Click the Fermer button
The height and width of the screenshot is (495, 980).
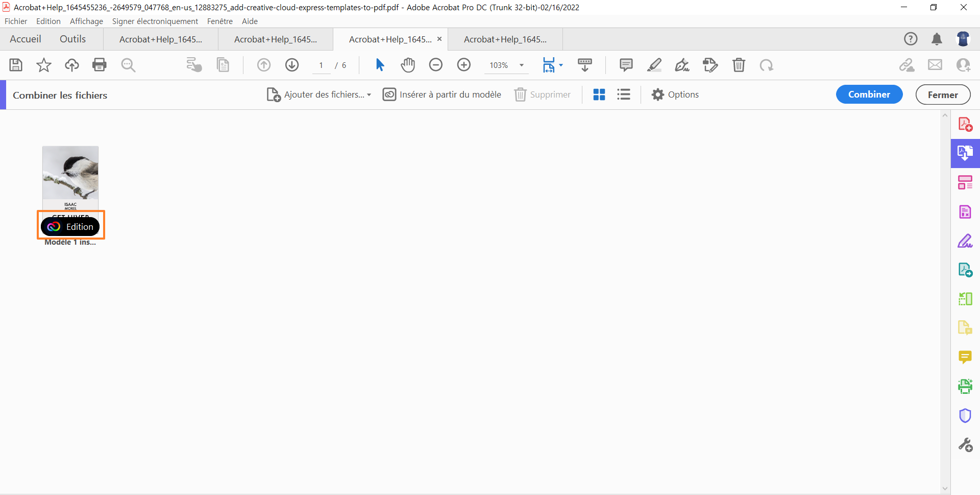pyautogui.click(x=943, y=95)
